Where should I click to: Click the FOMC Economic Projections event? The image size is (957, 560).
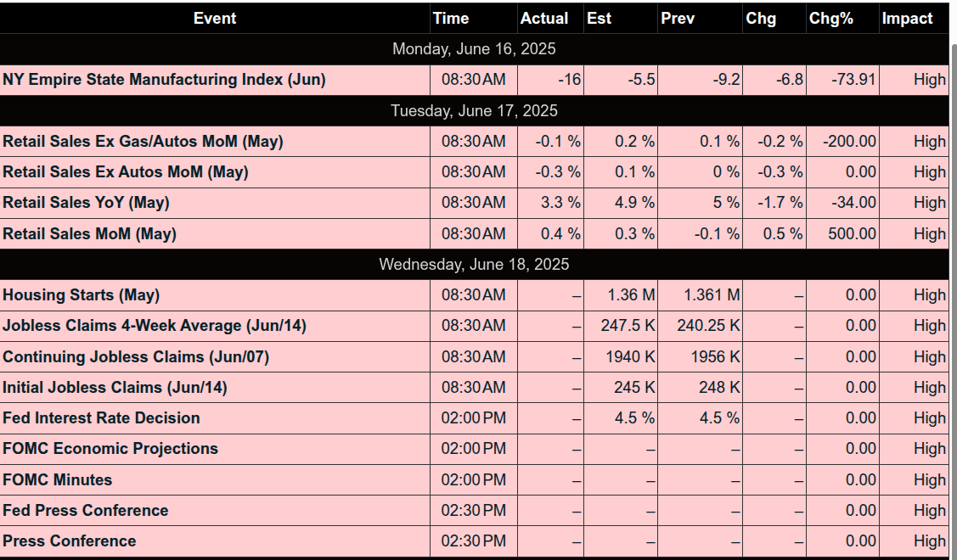(110, 449)
